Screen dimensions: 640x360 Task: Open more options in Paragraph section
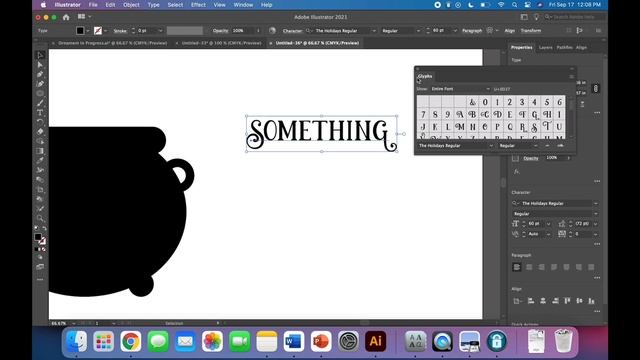click(597, 278)
